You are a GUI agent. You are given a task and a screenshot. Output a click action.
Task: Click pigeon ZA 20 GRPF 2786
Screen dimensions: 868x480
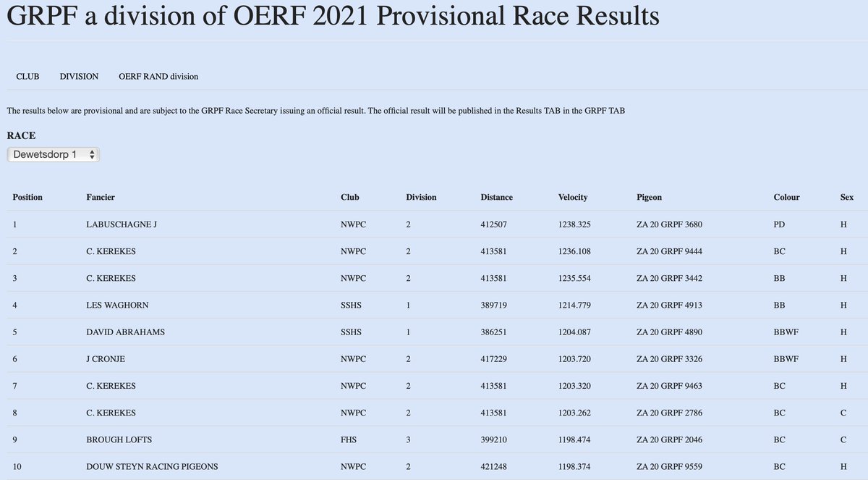coord(669,413)
